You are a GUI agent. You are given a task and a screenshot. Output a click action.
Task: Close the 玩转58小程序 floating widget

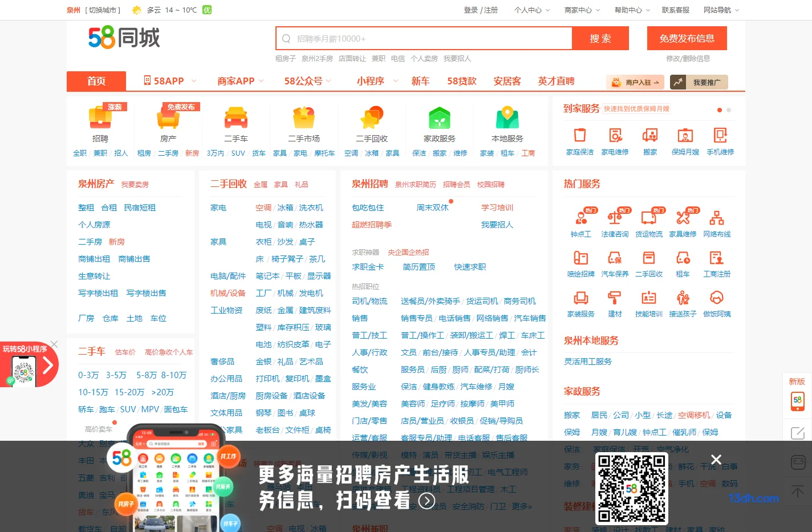tap(54, 344)
